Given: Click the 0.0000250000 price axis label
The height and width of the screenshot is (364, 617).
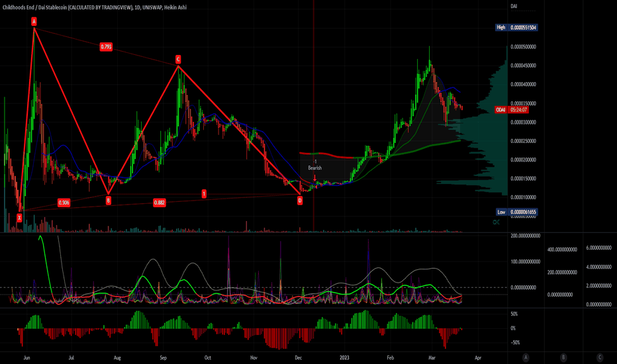Looking at the screenshot, I should point(523,141).
